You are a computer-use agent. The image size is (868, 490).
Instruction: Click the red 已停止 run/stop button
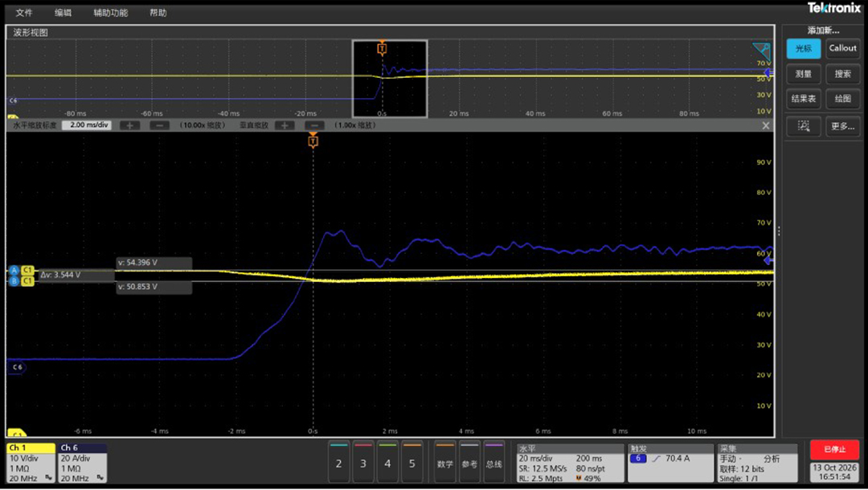[835, 450]
